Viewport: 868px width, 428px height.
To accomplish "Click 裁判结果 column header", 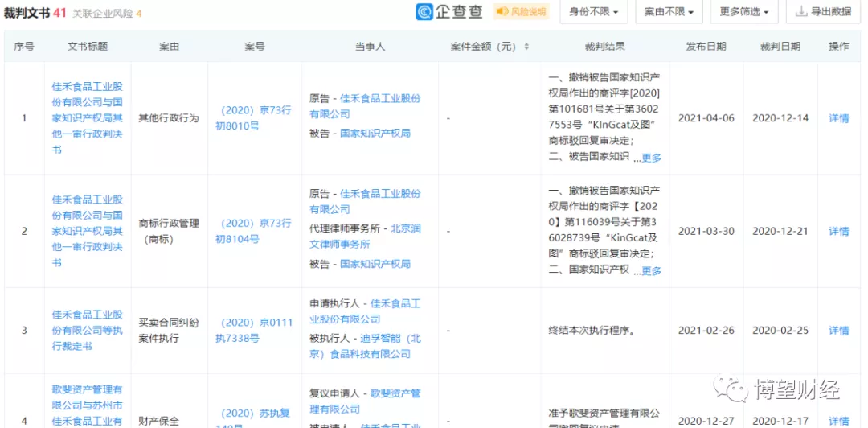I will 604,47.
